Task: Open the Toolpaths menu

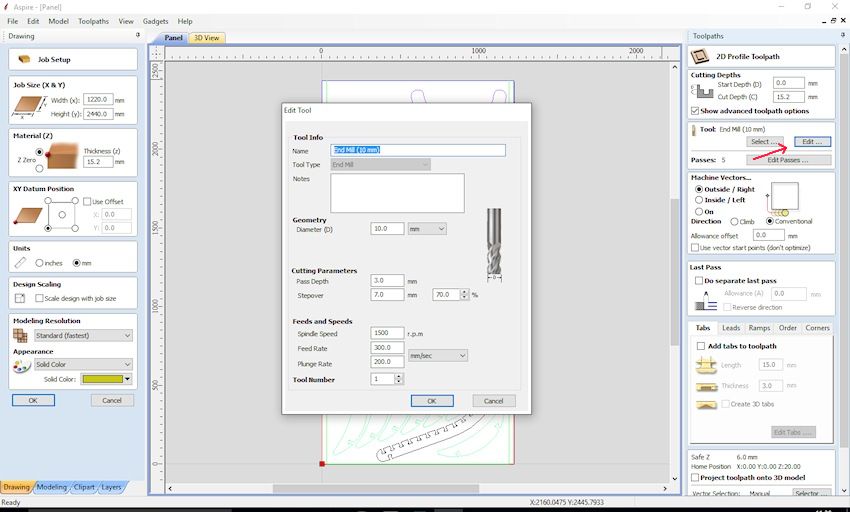Action: (x=93, y=21)
